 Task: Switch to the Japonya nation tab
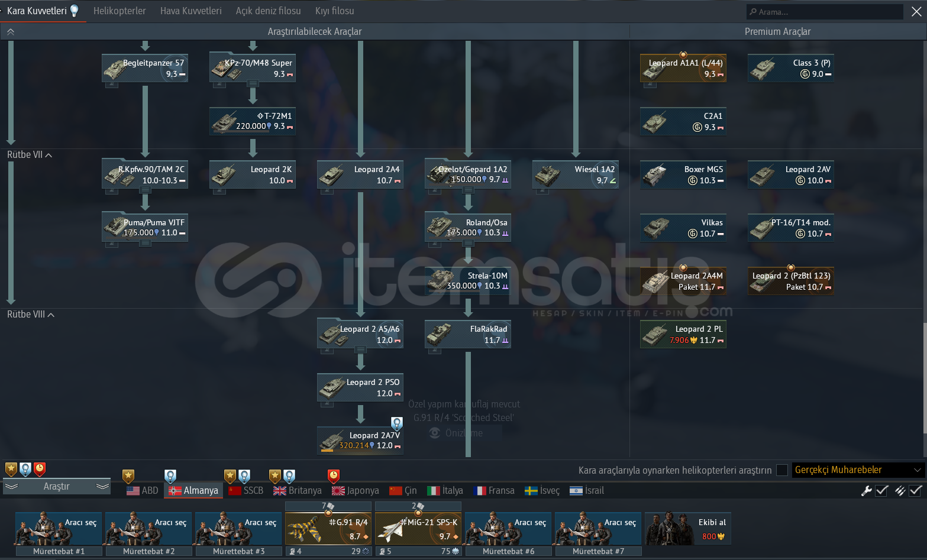click(355, 490)
